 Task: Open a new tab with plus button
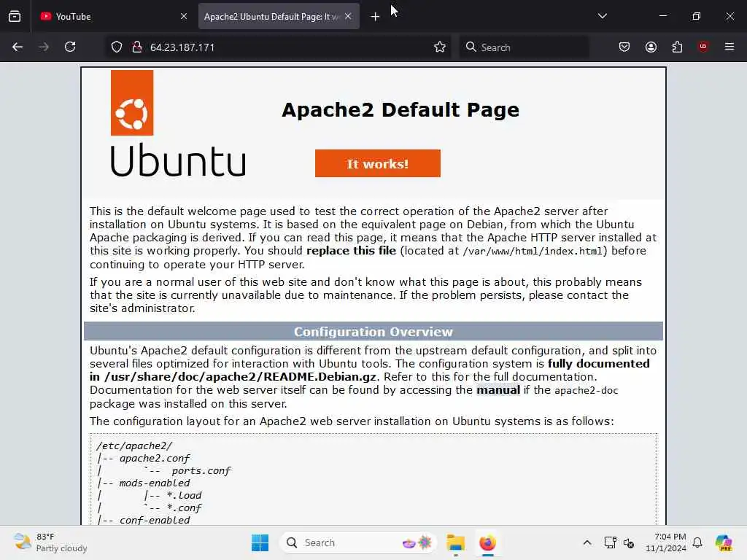tap(376, 17)
